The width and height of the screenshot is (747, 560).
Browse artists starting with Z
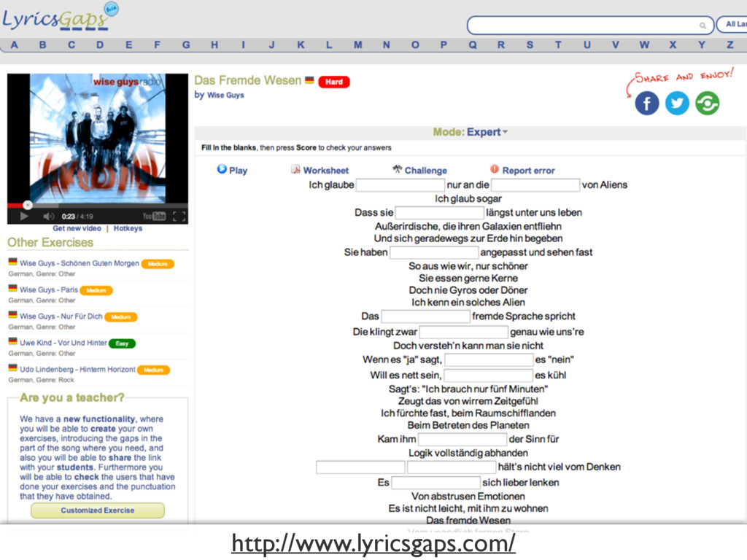pos(729,44)
